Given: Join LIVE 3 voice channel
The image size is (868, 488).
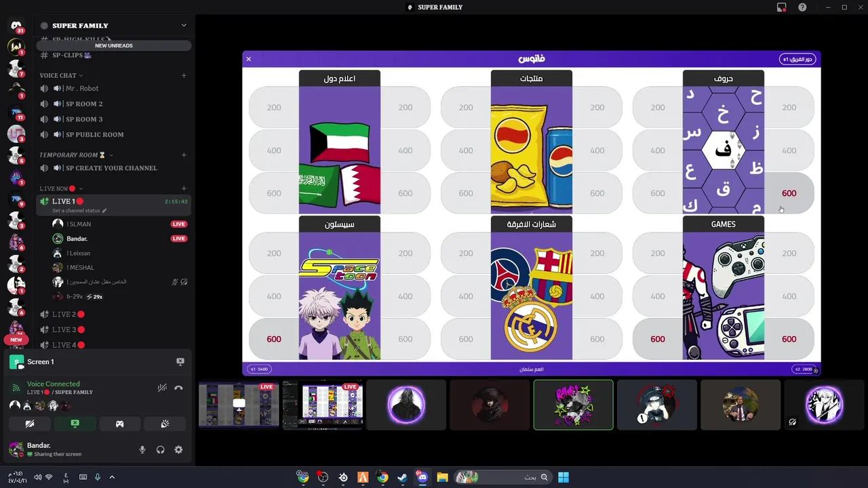Looking at the screenshot, I should 113,329.
